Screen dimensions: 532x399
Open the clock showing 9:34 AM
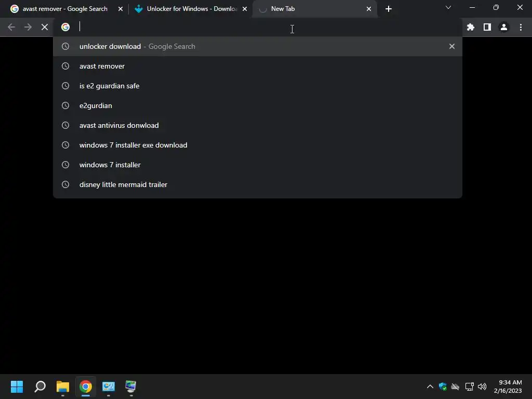tap(508, 387)
